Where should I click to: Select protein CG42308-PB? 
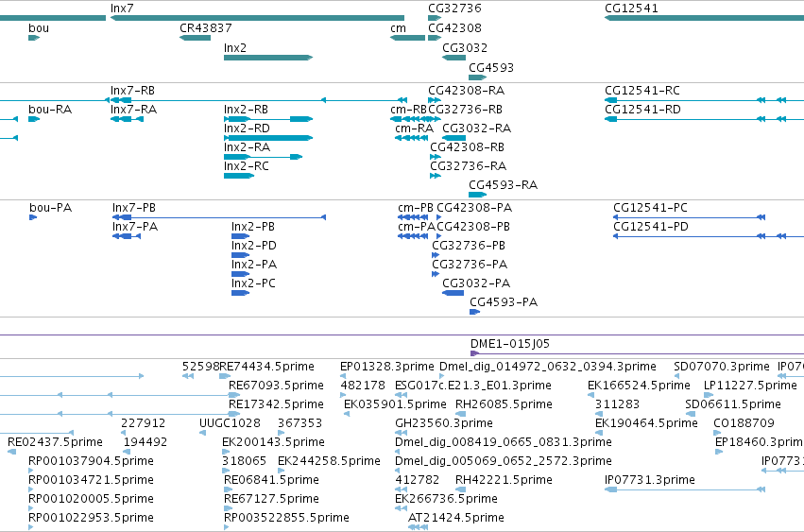click(473, 227)
